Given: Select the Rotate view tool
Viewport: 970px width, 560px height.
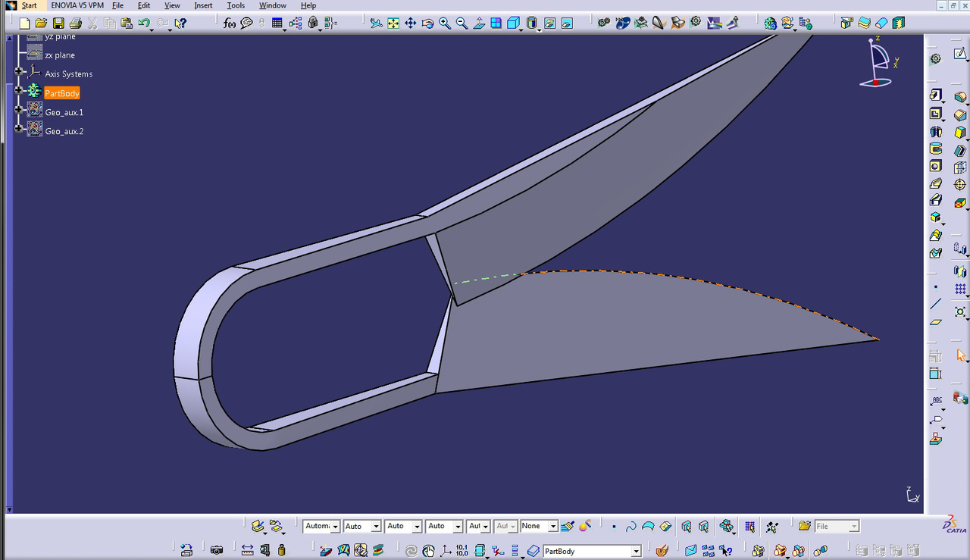Looking at the screenshot, I should 427,23.
